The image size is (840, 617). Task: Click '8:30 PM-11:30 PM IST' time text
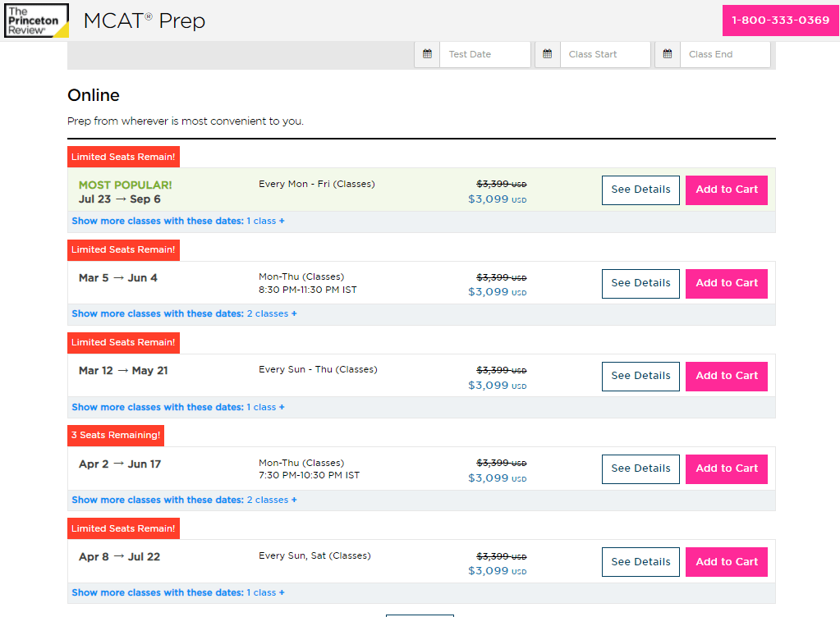(x=307, y=290)
